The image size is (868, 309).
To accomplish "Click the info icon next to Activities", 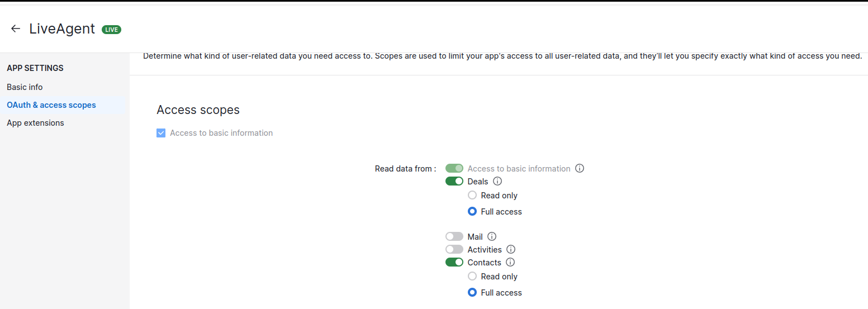I will (511, 249).
